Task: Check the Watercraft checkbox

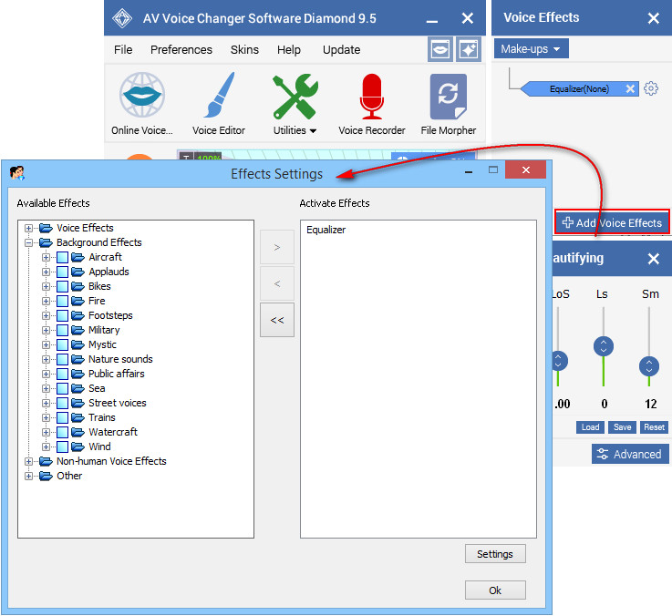Action: click(63, 432)
